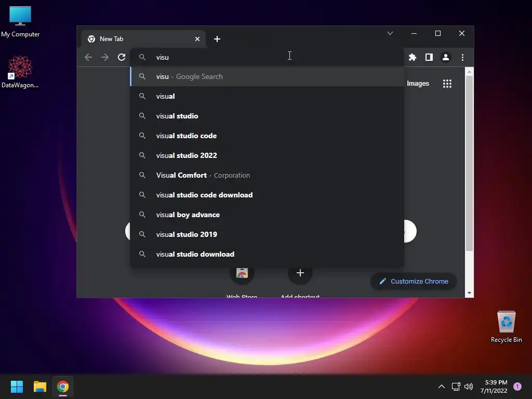
Task: Close the New Tab tab
Action: tap(197, 39)
